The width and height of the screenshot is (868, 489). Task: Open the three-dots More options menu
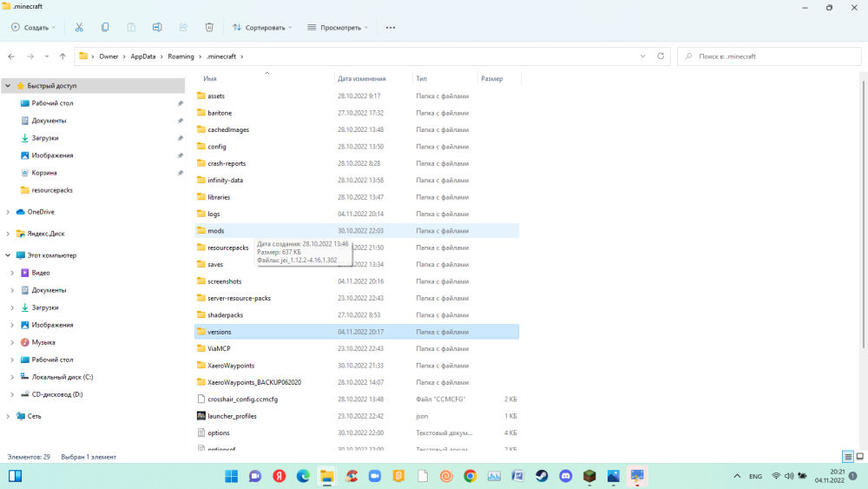point(391,28)
